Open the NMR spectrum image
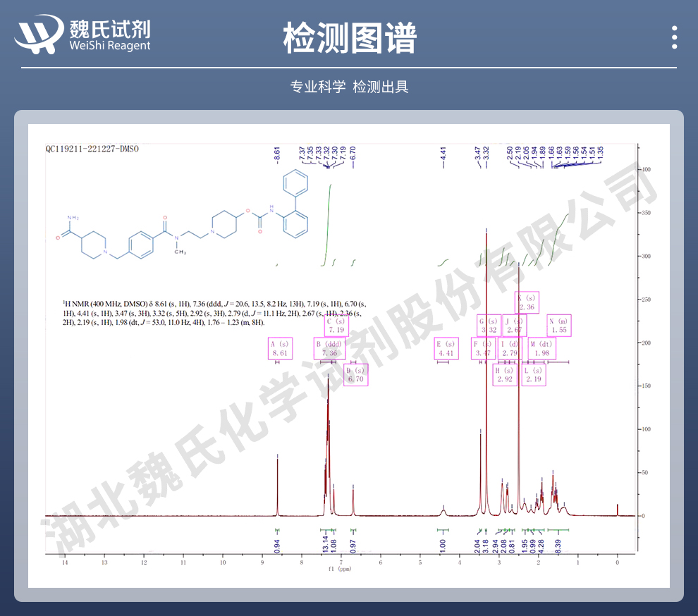698x616 pixels. pyautogui.click(x=348, y=356)
